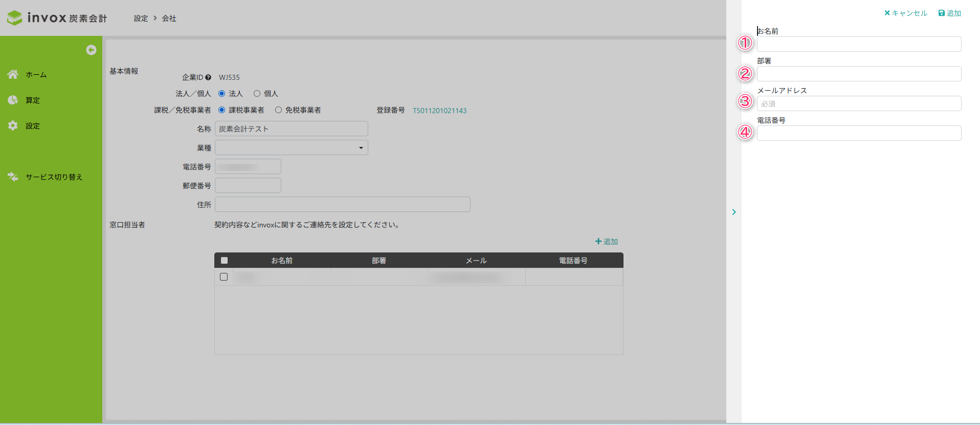The height and width of the screenshot is (425, 980).
Task: Open 設定 in the breadcrumb
Action: pyautogui.click(x=141, y=18)
